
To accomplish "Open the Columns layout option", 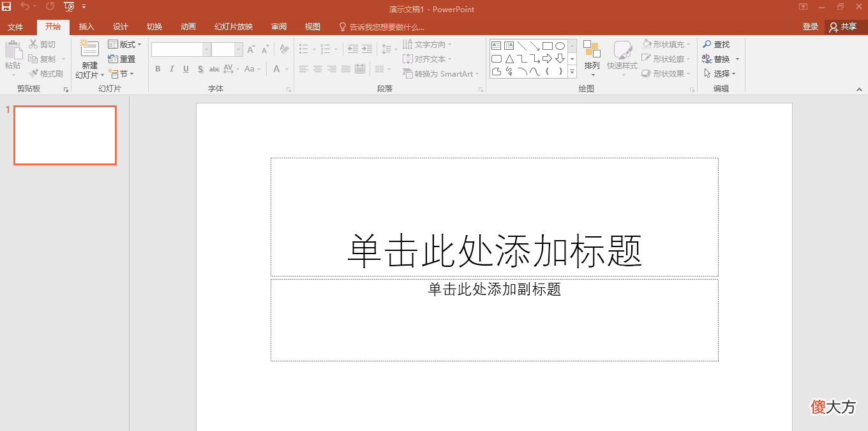I will tap(383, 69).
